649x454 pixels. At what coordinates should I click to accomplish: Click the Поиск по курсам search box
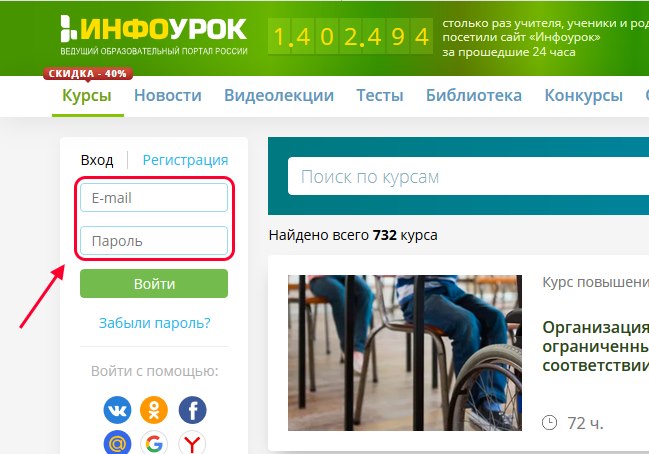pyautogui.click(x=468, y=177)
